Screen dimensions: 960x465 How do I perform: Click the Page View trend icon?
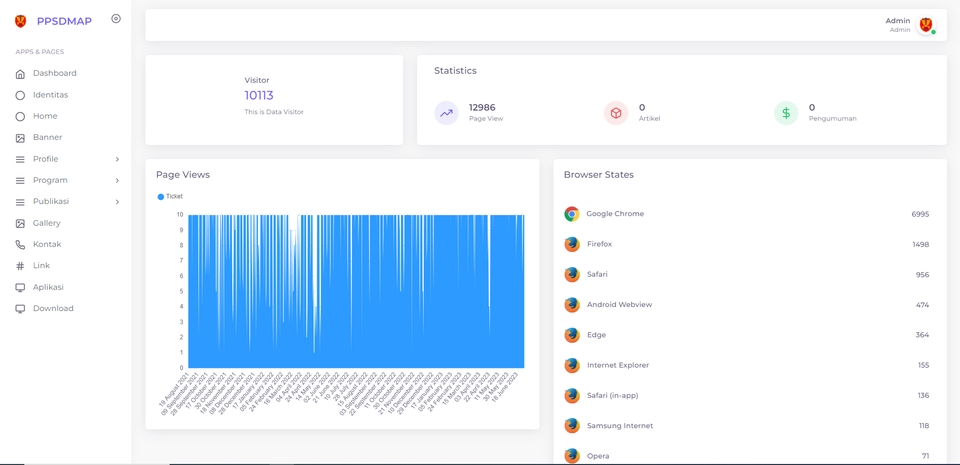point(446,113)
